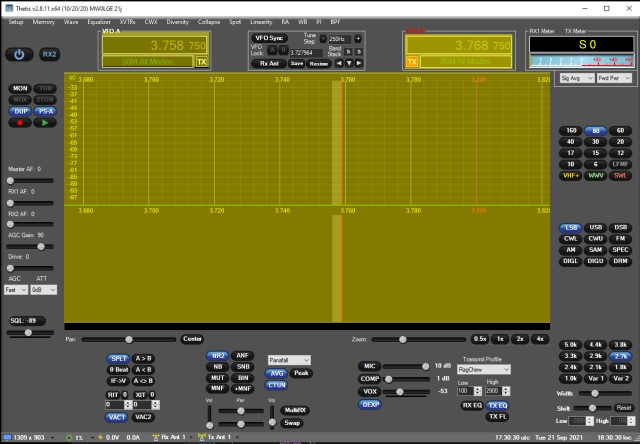Click the green CPU indicator icon in status bar

[x=69, y=437]
